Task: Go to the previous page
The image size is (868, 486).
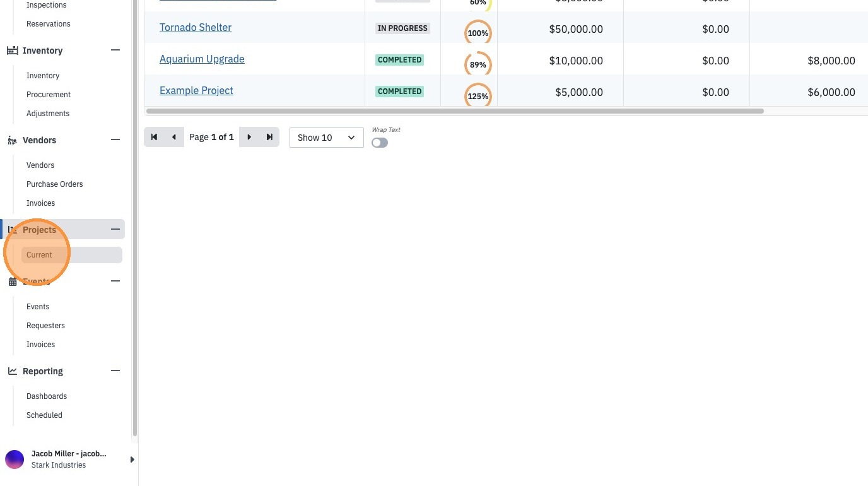Action: click(173, 137)
